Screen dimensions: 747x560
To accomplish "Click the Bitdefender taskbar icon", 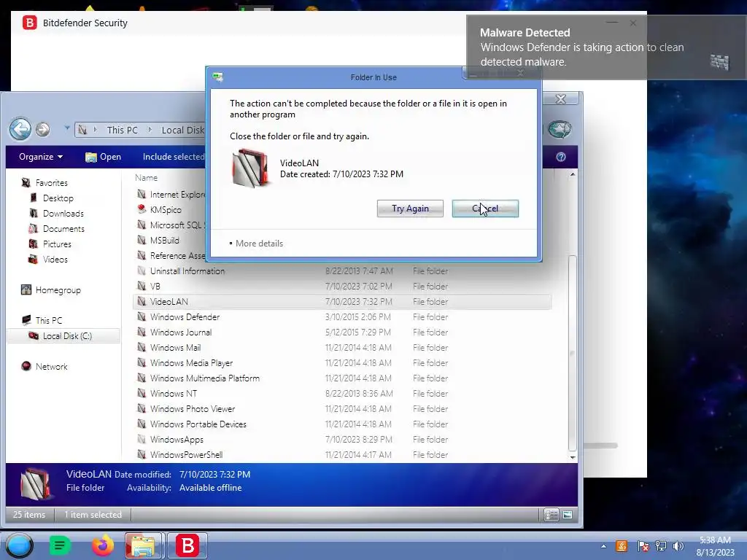I will click(187, 545).
